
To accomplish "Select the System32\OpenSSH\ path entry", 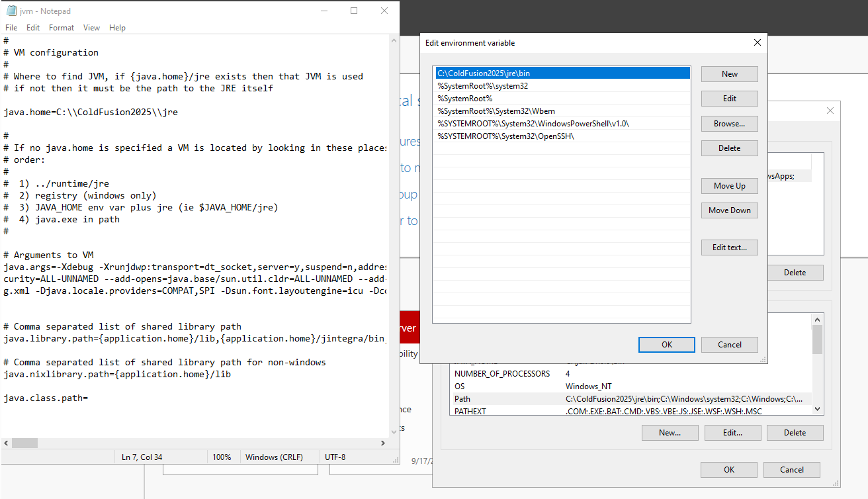I will [562, 136].
